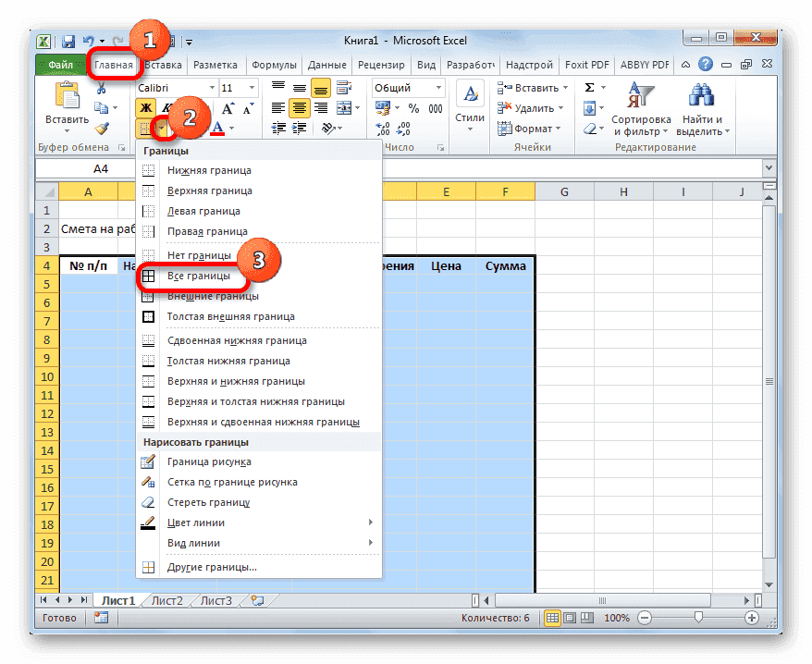The image size is (812, 664).
Task: Click the Найти и выделить binoculars icon
Action: 699,93
